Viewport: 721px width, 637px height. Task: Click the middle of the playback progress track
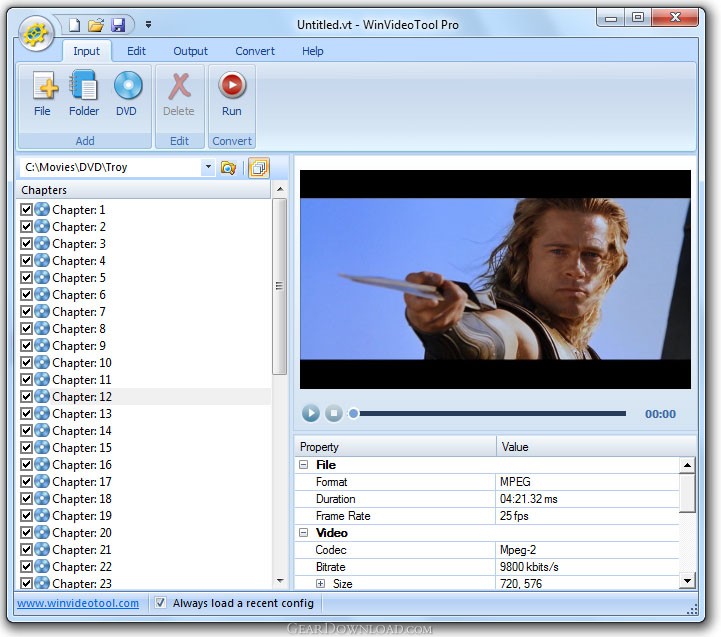[x=492, y=413]
